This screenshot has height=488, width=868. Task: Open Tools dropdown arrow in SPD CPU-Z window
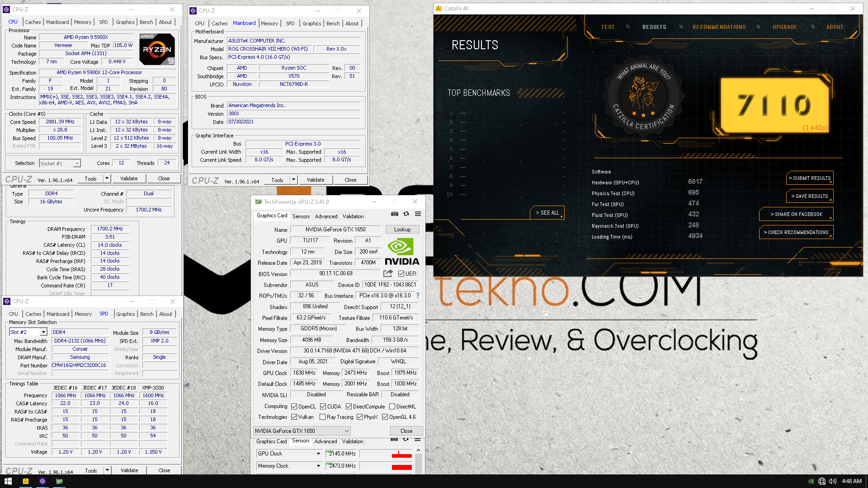[x=107, y=470]
